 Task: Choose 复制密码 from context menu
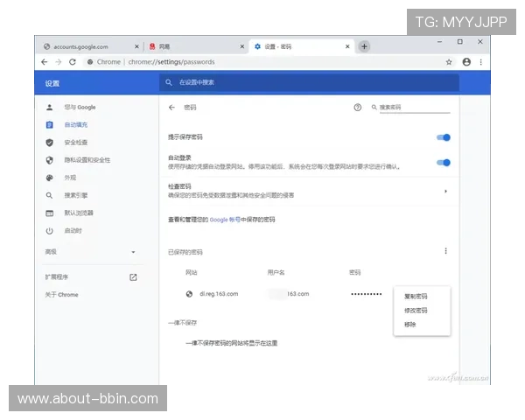[416, 297]
